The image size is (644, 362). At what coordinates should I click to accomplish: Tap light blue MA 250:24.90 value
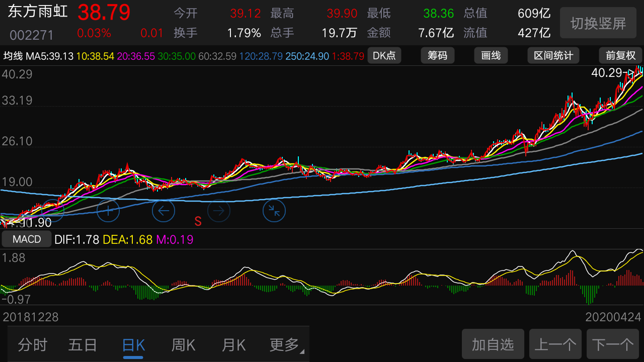tap(307, 56)
